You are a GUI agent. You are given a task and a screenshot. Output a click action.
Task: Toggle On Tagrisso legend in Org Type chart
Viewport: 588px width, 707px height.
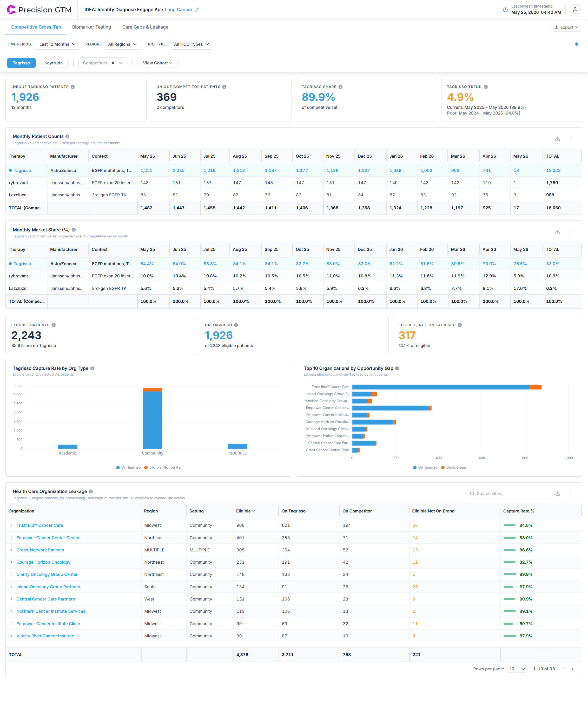pos(128,467)
